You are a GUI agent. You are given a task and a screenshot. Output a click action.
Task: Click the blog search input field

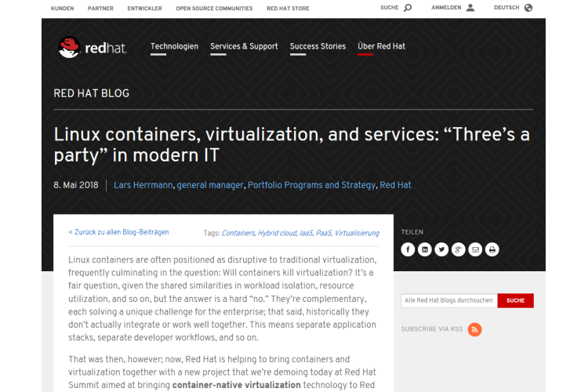pyautogui.click(x=448, y=300)
